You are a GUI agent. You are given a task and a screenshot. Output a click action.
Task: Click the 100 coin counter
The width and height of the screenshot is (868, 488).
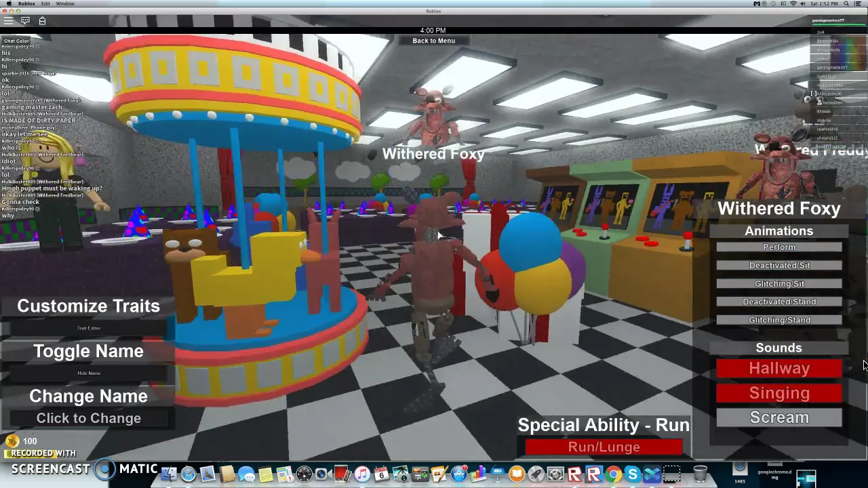[x=22, y=441]
